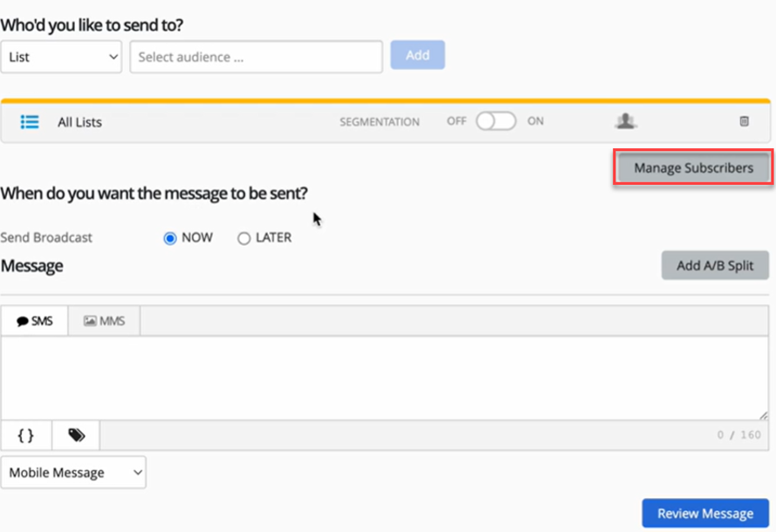Open subscribers via the person icon
Screen dimensions: 776x532
pyautogui.click(x=625, y=121)
